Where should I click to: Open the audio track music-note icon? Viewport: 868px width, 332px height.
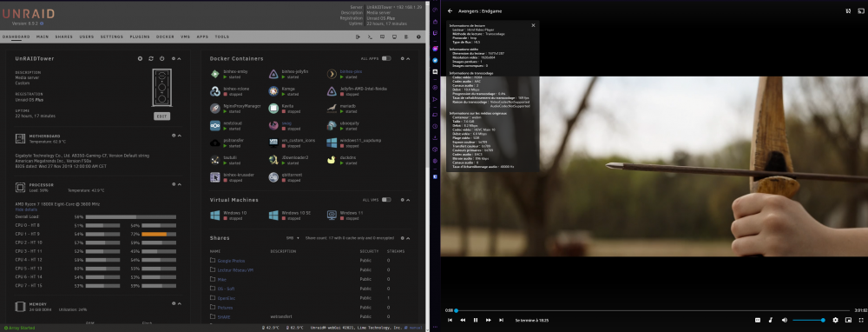(x=771, y=320)
